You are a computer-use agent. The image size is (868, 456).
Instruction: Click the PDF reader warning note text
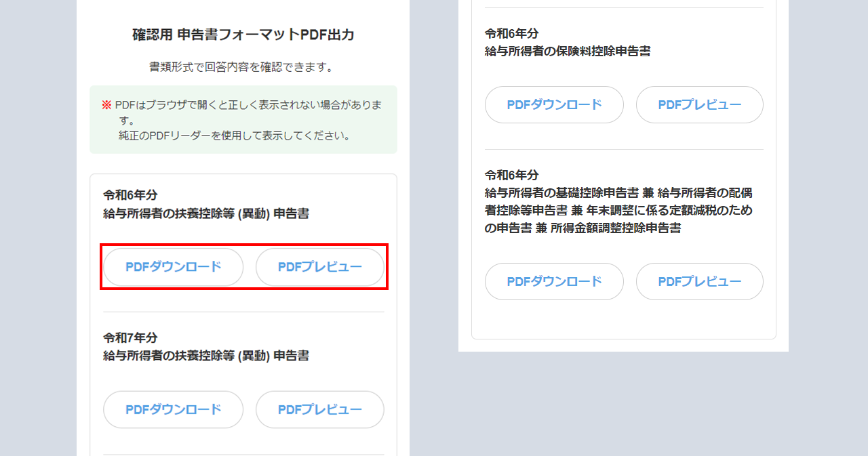243,120
